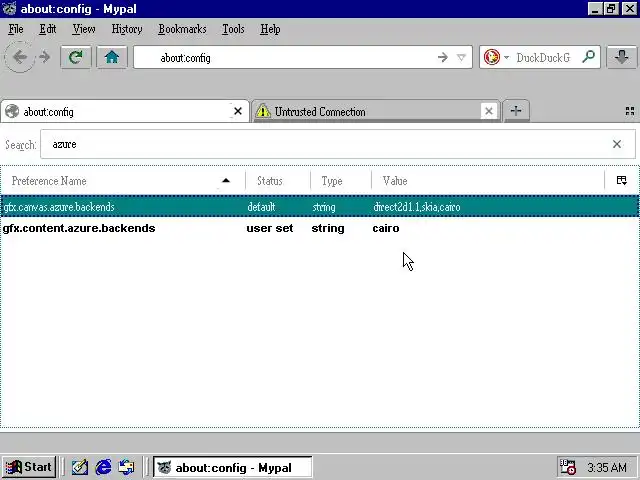Select the gfx.content.azure.backends preference
This screenshot has width=640, height=480.
pyautogui.click(x=320, y=228)
